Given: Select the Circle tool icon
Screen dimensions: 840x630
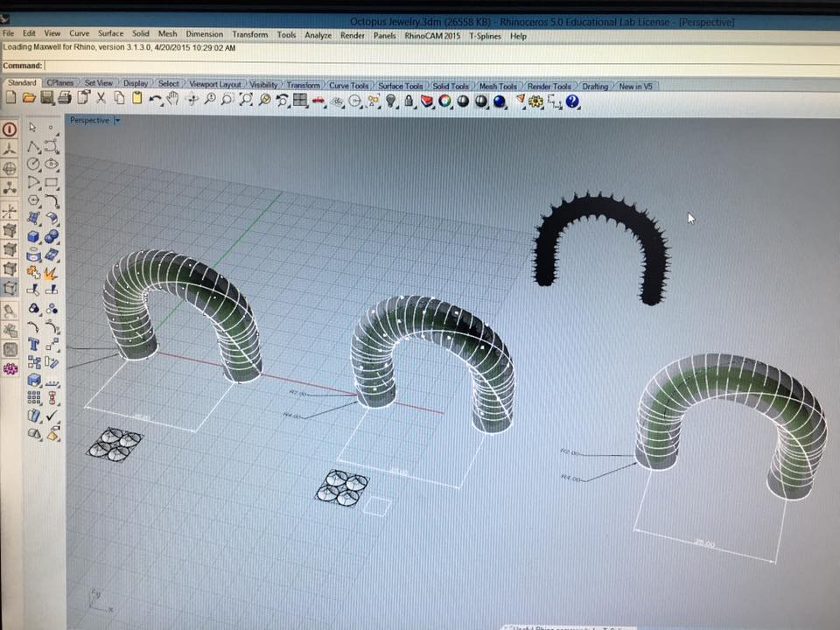Looking at the screenshot, I should coord(33,164).
